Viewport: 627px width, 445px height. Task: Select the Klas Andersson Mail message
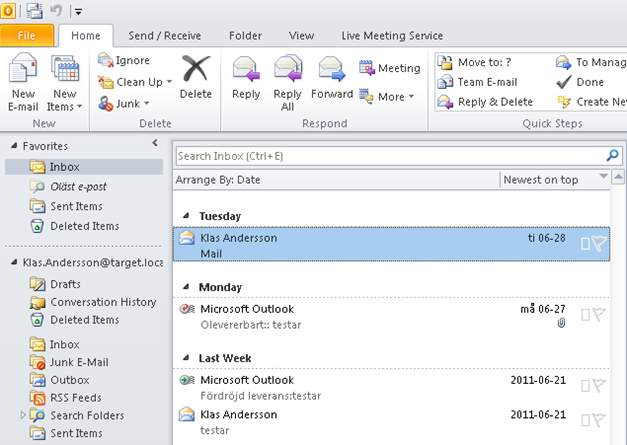click(x=391, y=244)
